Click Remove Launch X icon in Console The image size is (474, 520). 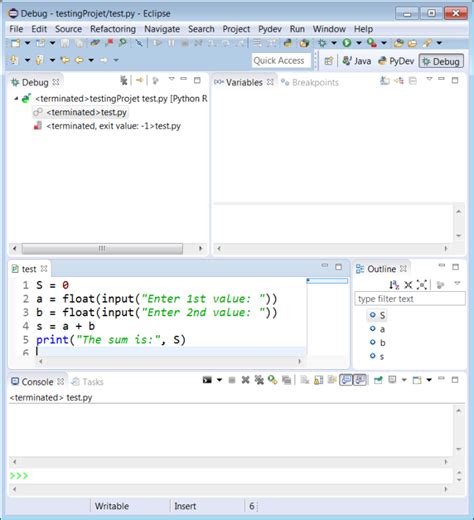(x=245, y=380)
